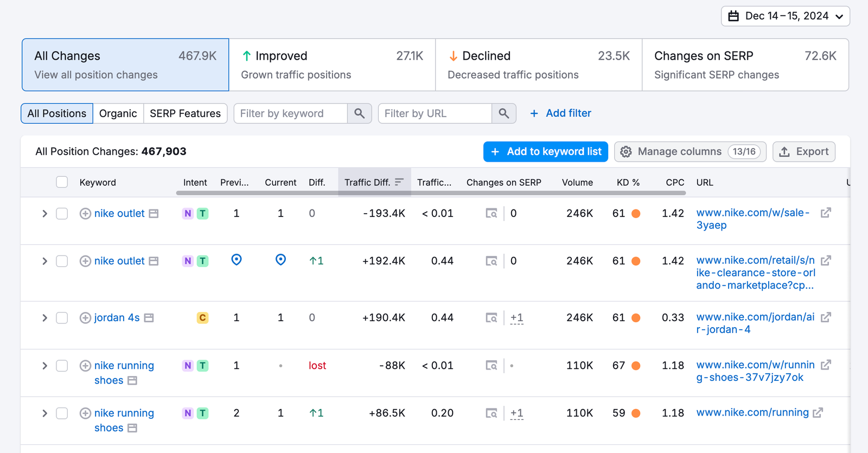Open SERP snapshot for first nike outlet row
Viewport: 868px width, 453px height.
pyautogui.click(x=491, y=214)
